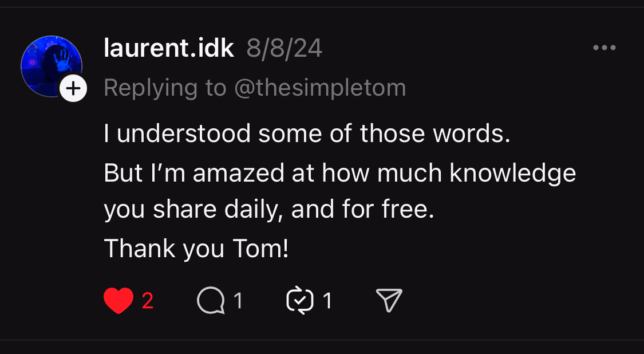Tap the repost count of 1
The image size is (644, 354).
click(326, 300)
